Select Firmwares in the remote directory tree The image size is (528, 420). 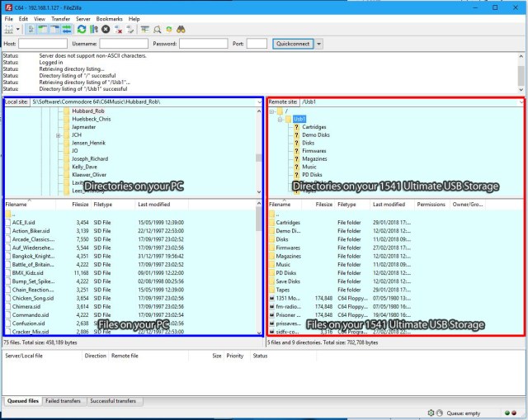[x=313, y=151]
